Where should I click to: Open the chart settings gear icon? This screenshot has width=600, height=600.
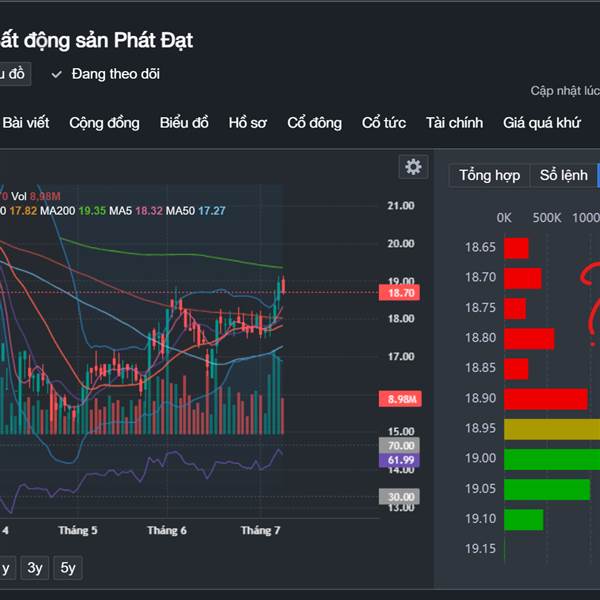413,167
